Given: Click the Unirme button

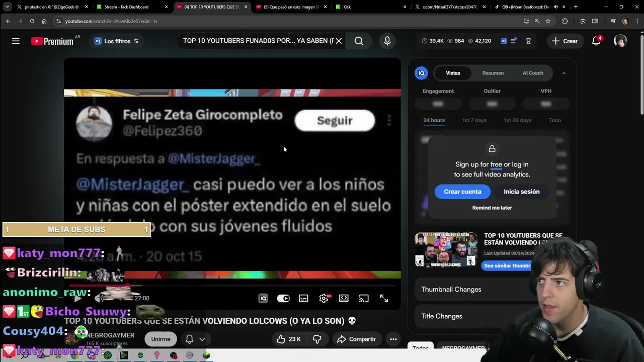Looking at the screenshot, I should click(x=161, y=339).
